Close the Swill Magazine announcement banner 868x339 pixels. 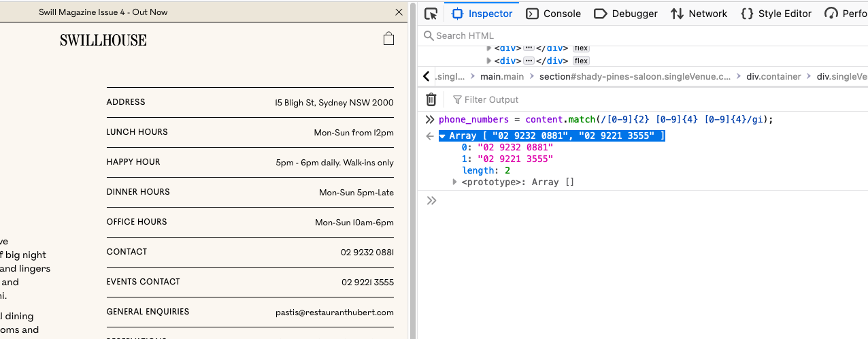point(399,12)
